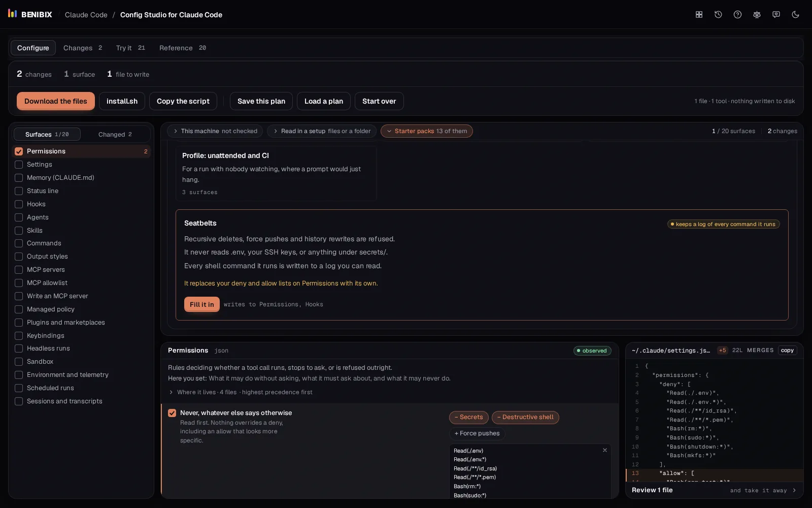Add the Force pushes preset
The height and width of the screenshot is (508, 812).
477,433
